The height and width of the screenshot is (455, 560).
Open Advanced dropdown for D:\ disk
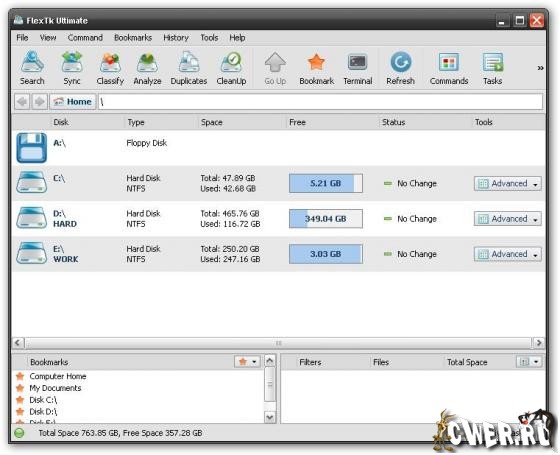tap(508, 219)
